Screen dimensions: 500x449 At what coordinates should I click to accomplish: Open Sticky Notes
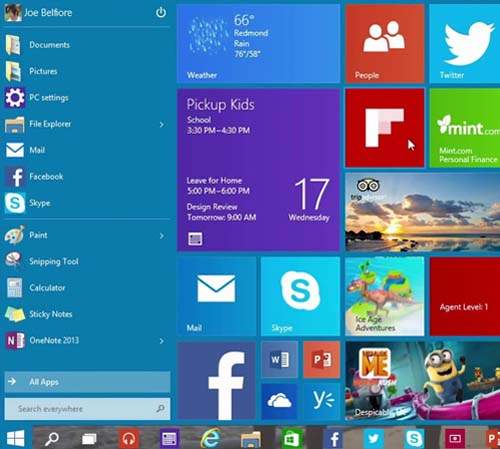39,314
